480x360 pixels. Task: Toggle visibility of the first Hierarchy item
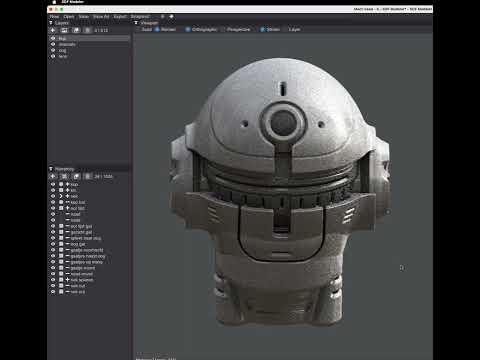tap(53, 184)
